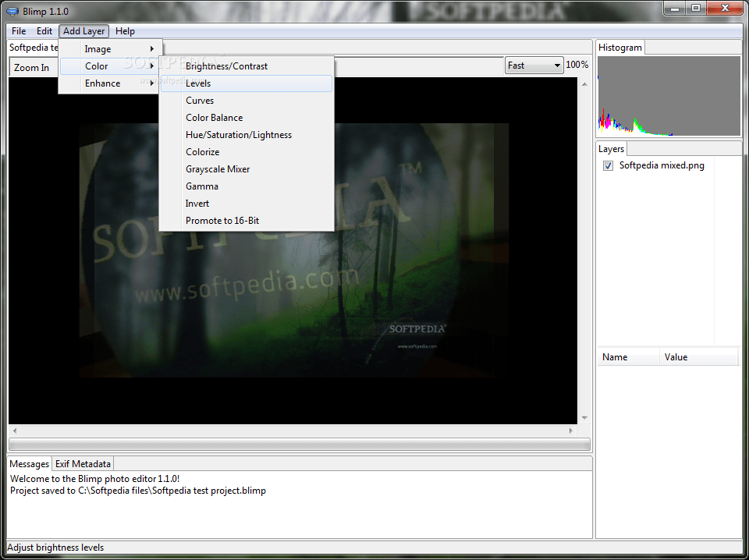Click the progress bar below the canvas
749x560 pixels.
300,444
